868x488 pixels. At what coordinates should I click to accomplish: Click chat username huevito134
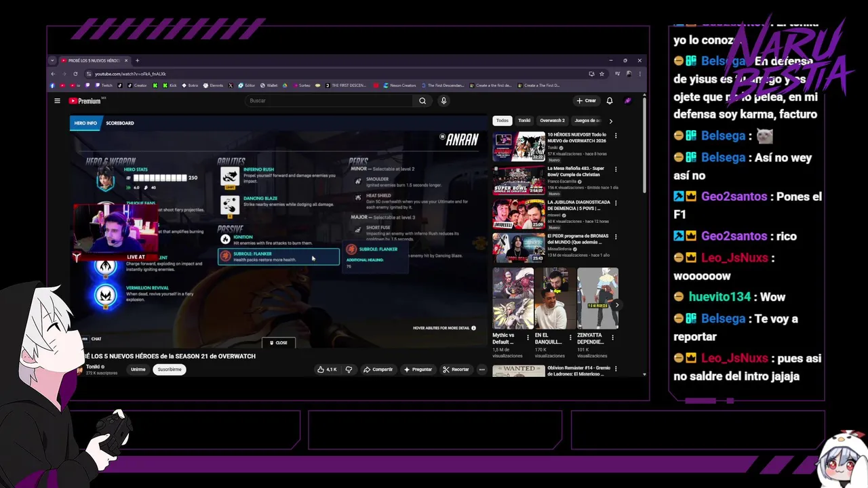[x=720, y=297]
